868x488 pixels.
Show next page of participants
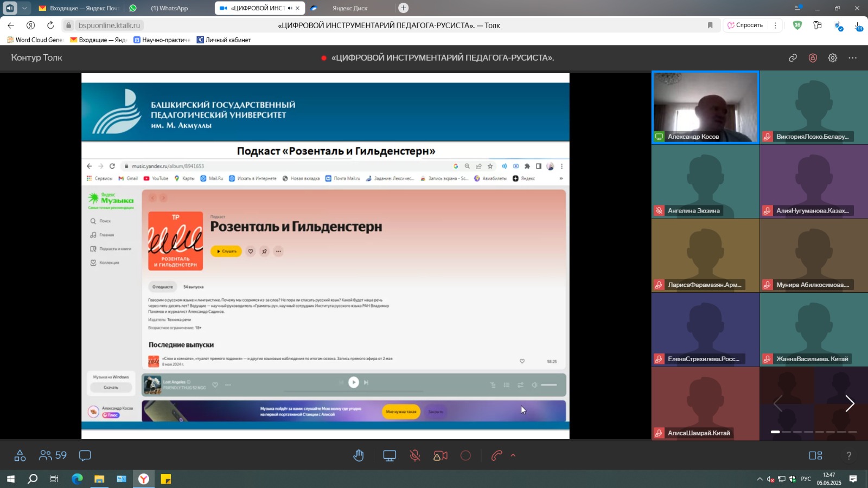[x=850, y=403]
